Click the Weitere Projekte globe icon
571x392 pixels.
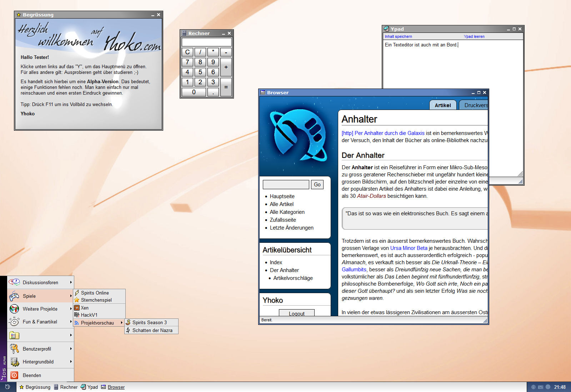[x=14, y=309]
